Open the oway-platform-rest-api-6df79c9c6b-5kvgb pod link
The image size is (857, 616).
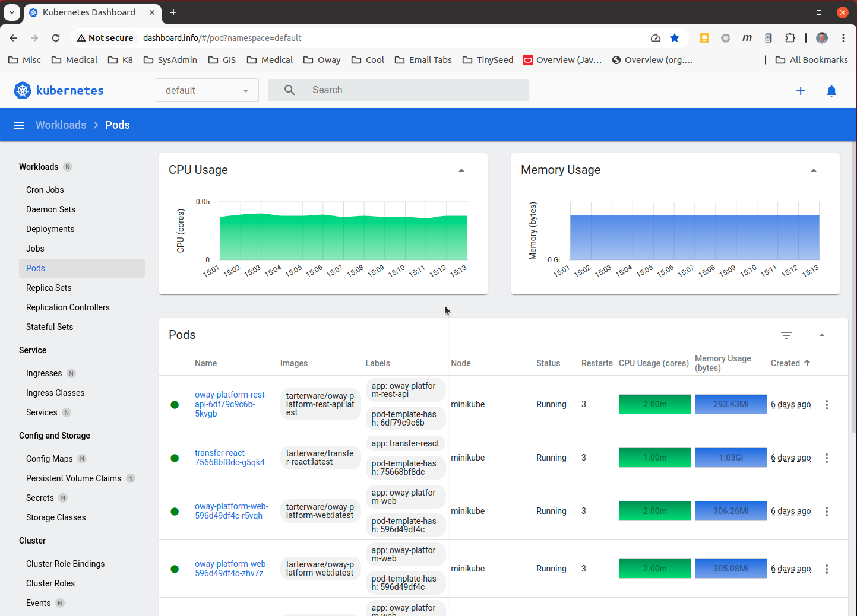pos(231,404)
